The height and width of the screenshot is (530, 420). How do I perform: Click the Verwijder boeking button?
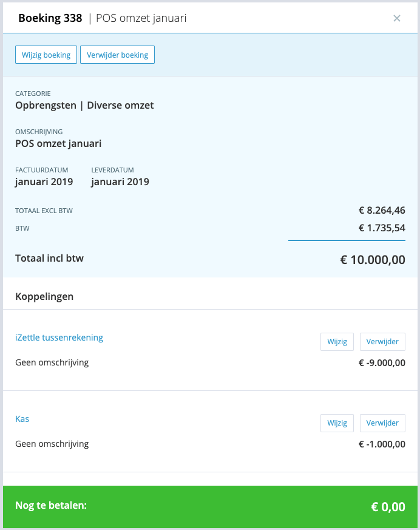click(x=117, y=55)
